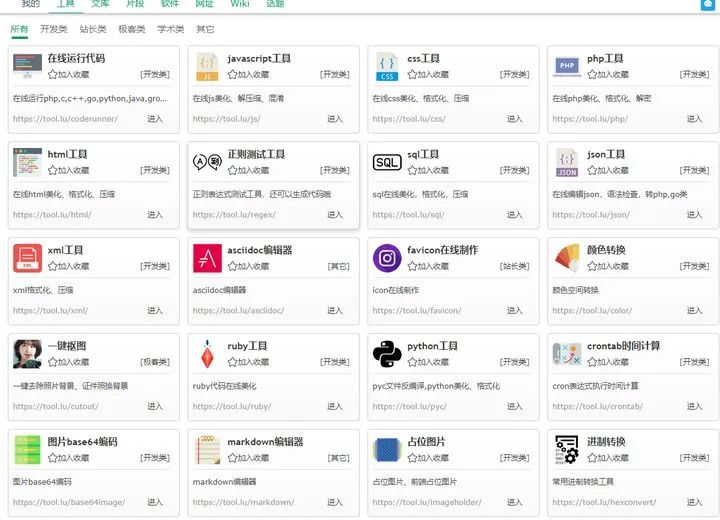Click the php工具 laptop icon
The width and height of the screenshot is (720, 520).
click(567, 67)
